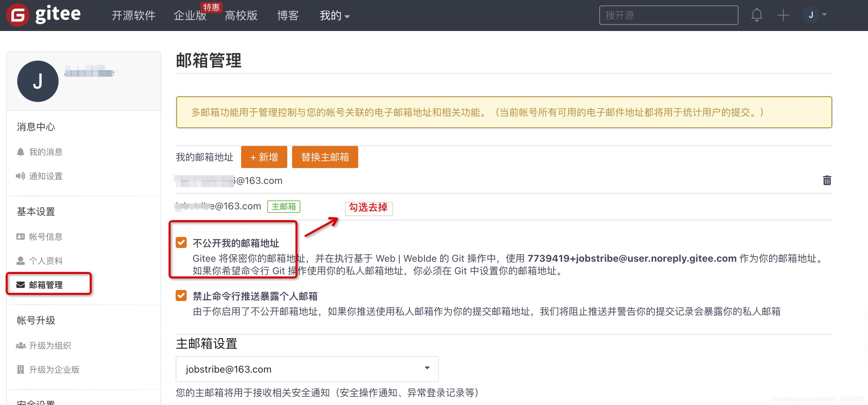Click the envelope icon beside 邮箱管理
Image resolution: width=868 pixels, height=405 pixels.
(21, 285)
